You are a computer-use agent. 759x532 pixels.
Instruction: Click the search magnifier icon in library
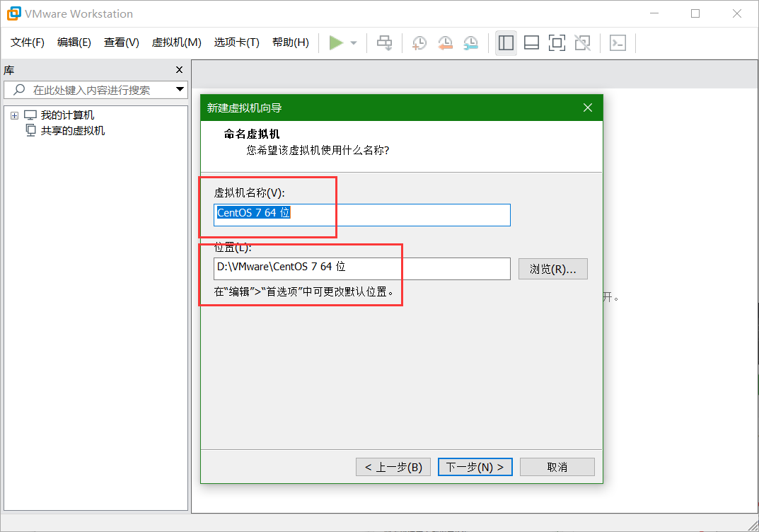pyautogui.click(x=19, y=90)
